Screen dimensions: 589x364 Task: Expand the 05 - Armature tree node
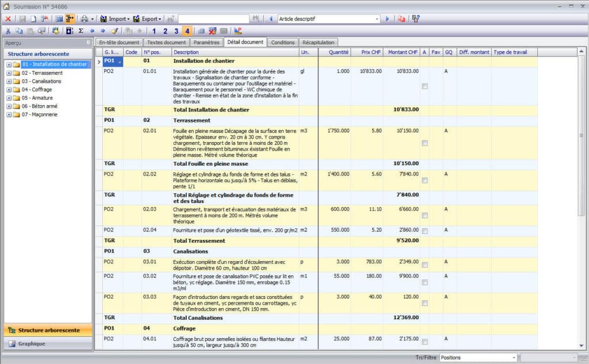point(9,98)
